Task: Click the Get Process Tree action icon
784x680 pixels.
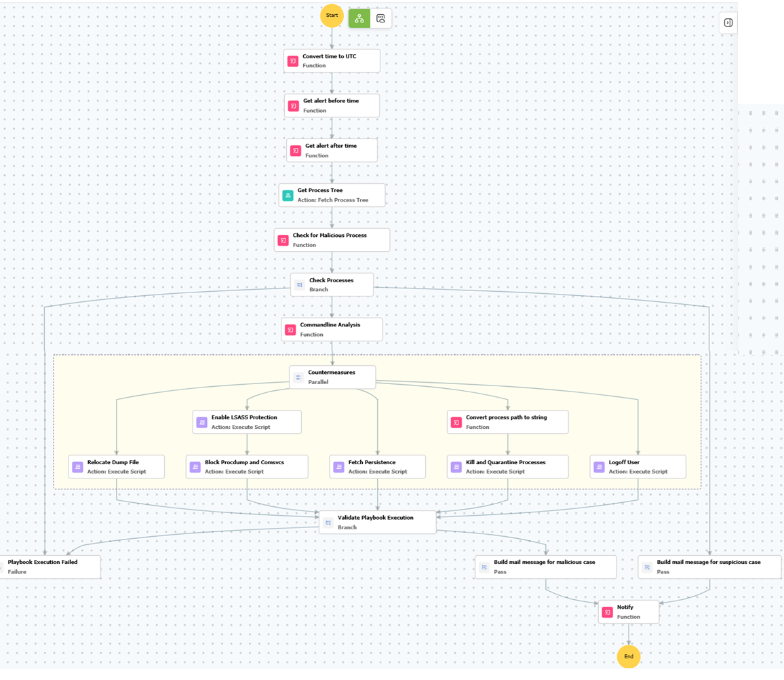Action: pos(288,195)
